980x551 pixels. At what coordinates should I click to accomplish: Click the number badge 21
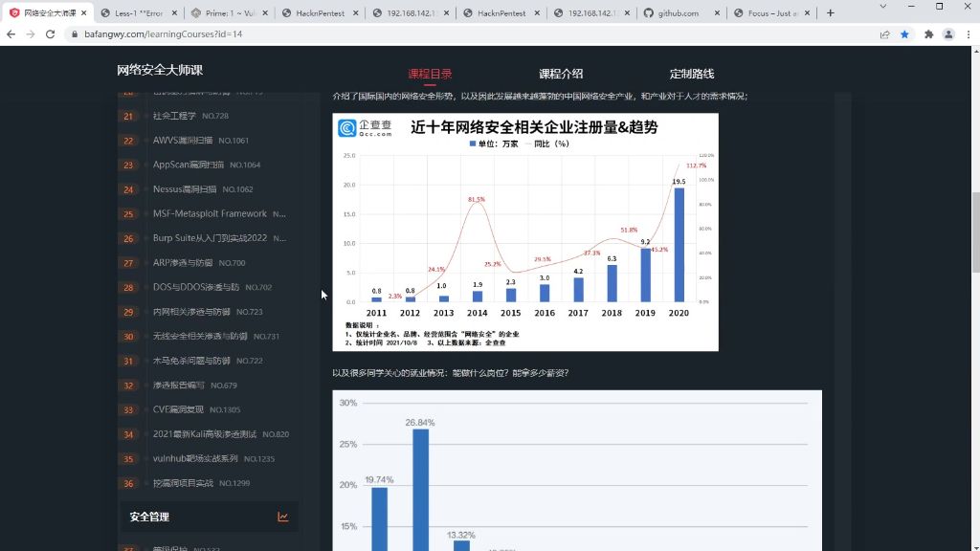[x=128, y=116]
